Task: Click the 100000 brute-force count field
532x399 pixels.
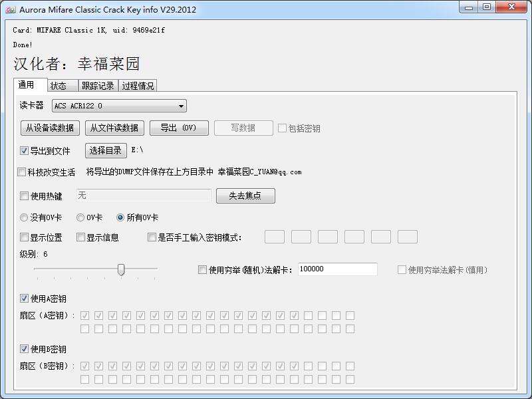Action: coord(336,269)
